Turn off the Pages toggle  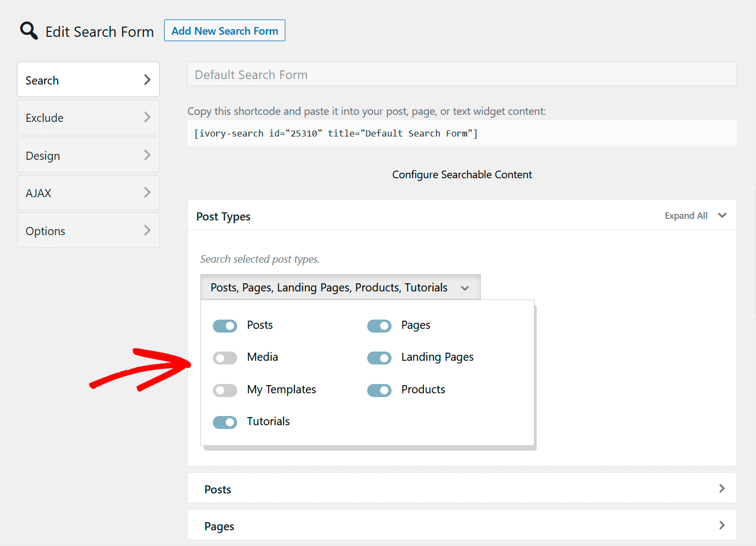tap(379, 326)
